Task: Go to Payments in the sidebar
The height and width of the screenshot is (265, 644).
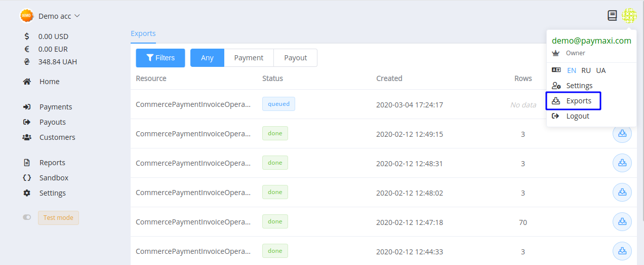Action: (x=56, y=107)
